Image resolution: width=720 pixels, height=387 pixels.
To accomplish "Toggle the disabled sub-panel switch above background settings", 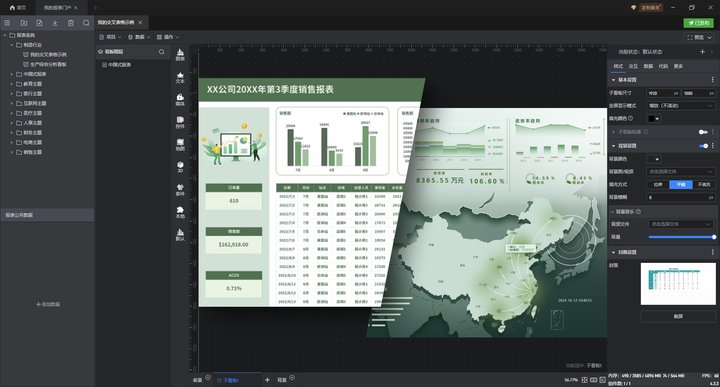I will [x=703, y=132].
